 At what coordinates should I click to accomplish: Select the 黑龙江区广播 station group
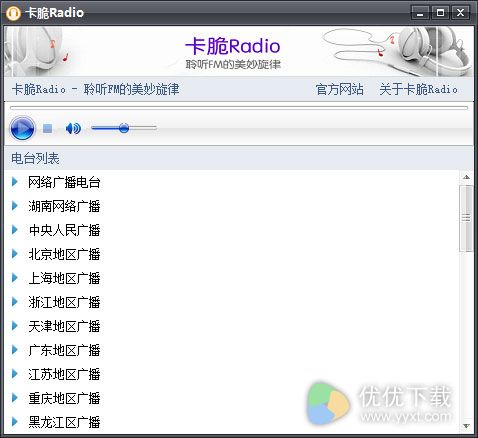pos(64,422)
